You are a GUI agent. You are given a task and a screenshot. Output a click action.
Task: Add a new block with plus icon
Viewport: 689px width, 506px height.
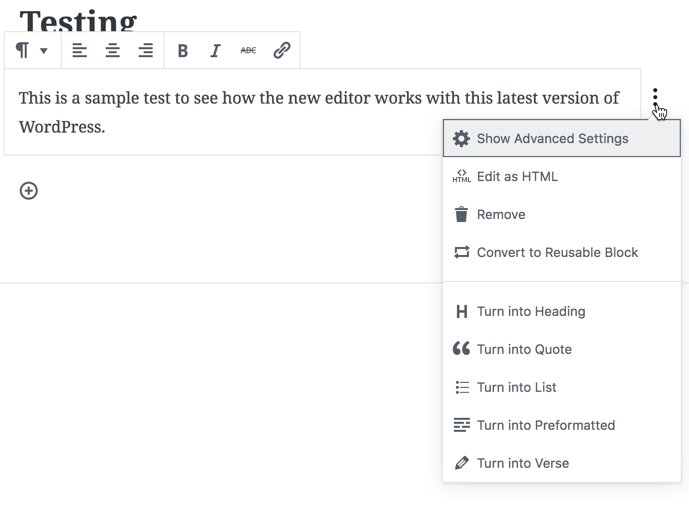[29, 191]
